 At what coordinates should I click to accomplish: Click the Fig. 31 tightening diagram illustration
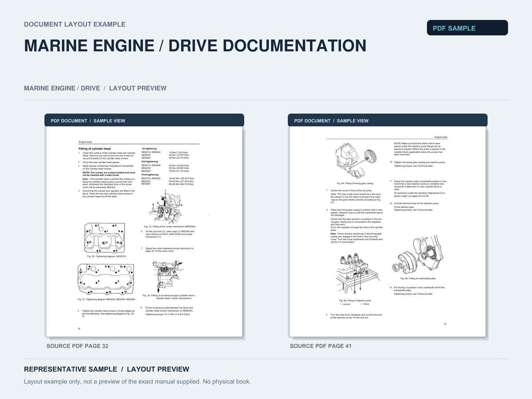106,279
